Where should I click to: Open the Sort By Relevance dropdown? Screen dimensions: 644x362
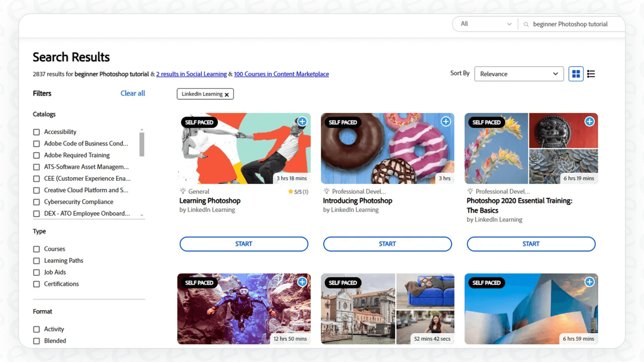519,74
